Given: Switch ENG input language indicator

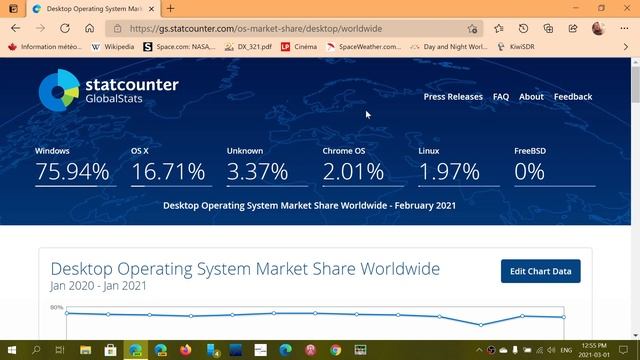Looking at the screenshot, I should tap(566, 350).
